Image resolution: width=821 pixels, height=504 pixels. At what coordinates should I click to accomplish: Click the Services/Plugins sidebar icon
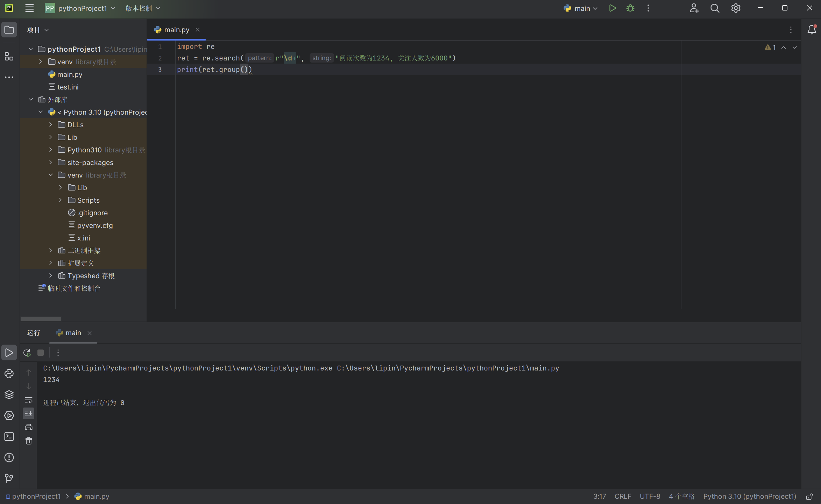(x=9, y=415)
